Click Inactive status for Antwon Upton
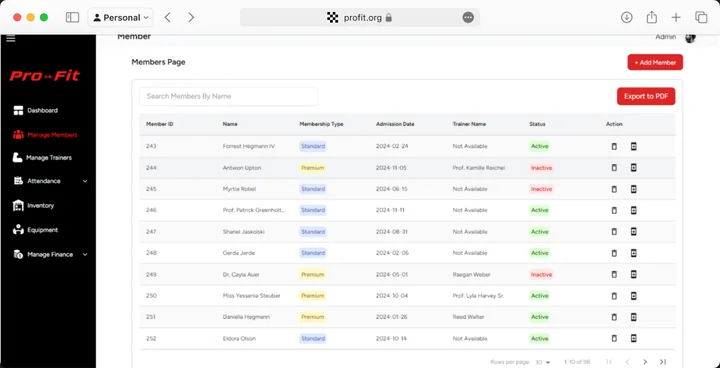This screenshot has height=368, width=720. click(541, 168)
